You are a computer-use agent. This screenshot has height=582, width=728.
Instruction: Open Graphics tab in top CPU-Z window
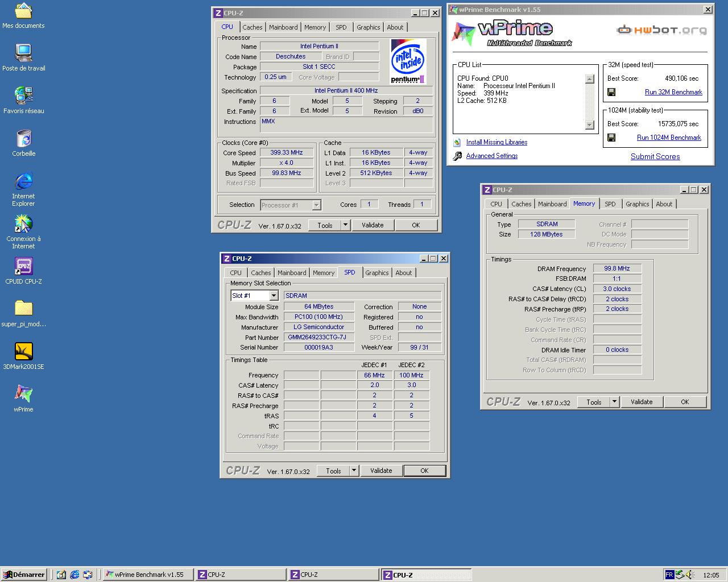click(x=369, y=27)
